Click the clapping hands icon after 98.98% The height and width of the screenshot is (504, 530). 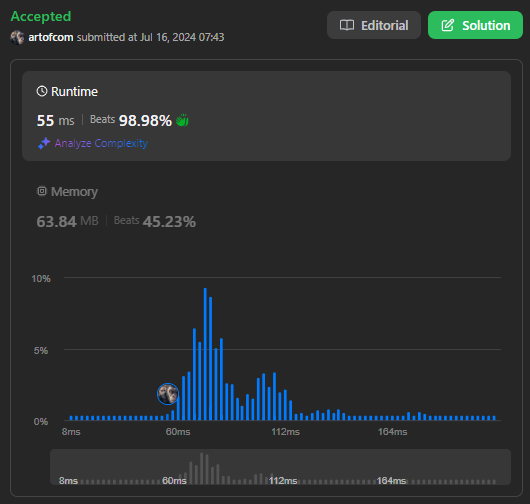click(182, 120)
